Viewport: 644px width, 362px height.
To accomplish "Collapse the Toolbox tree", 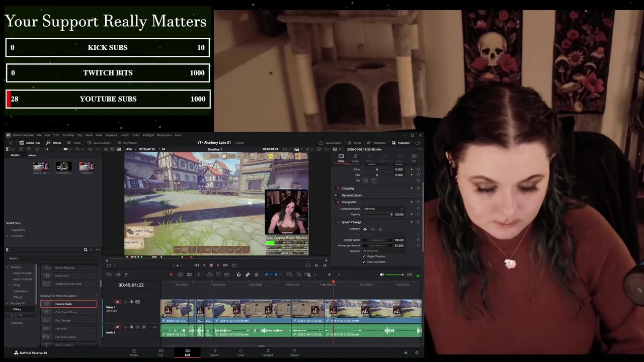I will (x=8, y=267).
